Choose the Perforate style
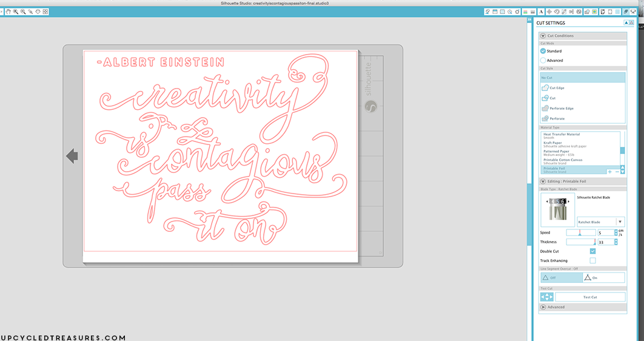This screenshot has height=341, width=644. tap(583, 118)
